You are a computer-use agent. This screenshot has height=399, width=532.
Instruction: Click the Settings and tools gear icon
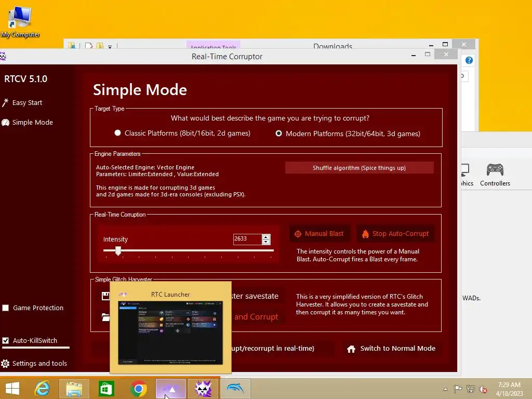(5, 364)
